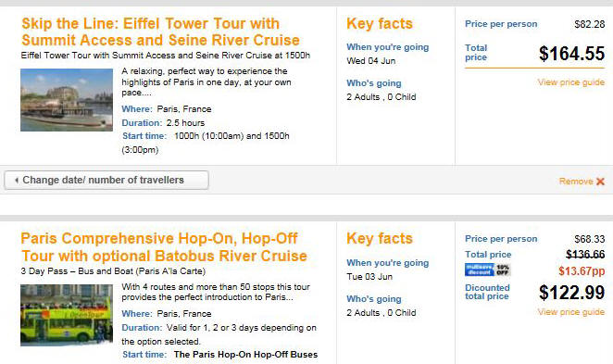The height and width of the screenshot is (364, 613).
Task: Open the Skip the Line Eiffel Tower Tour title
Action: [161, 31]
